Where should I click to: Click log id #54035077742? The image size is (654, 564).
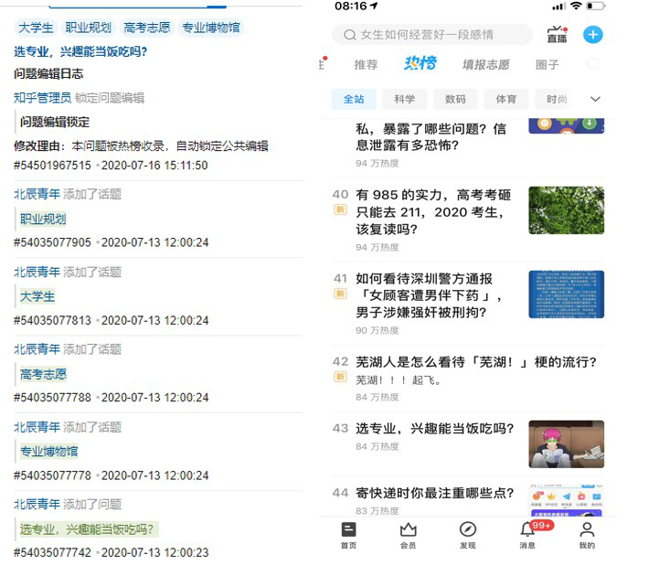[53, 552]
